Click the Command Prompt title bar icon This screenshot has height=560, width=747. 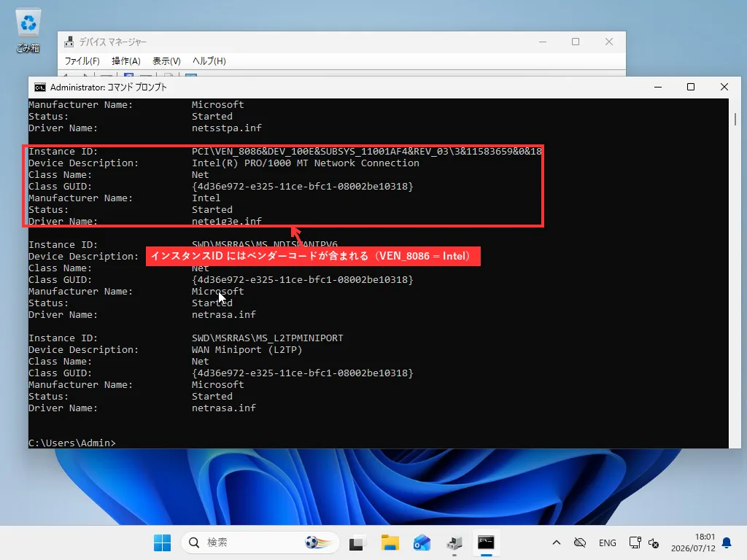click(40, 87)
